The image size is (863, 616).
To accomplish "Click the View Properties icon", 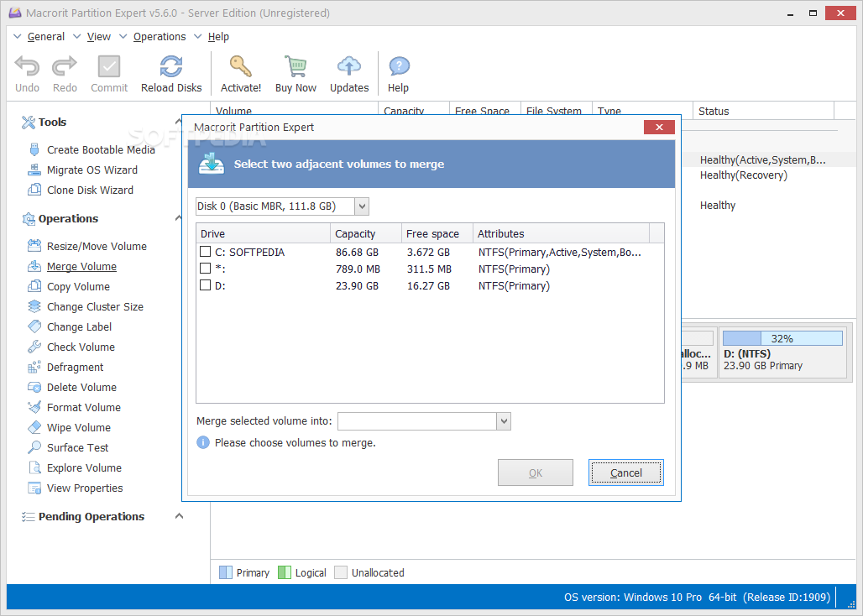I will [x=34, y=488].
